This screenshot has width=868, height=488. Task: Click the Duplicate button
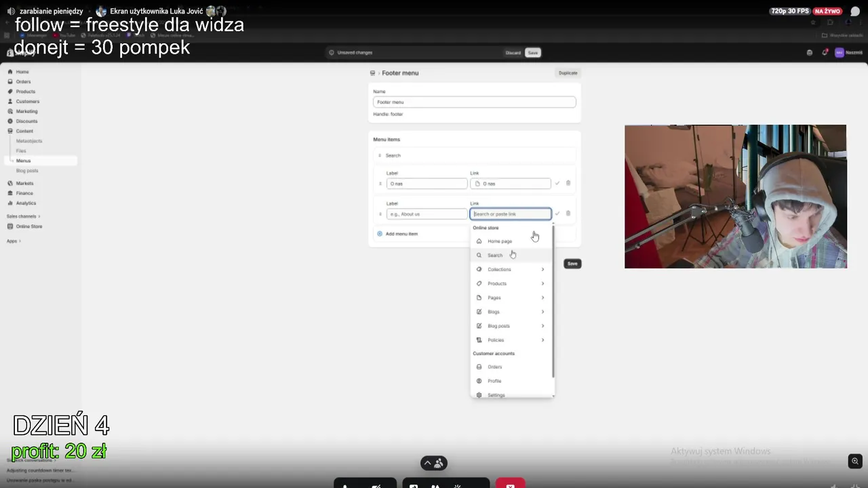click(x=568, y=73)
